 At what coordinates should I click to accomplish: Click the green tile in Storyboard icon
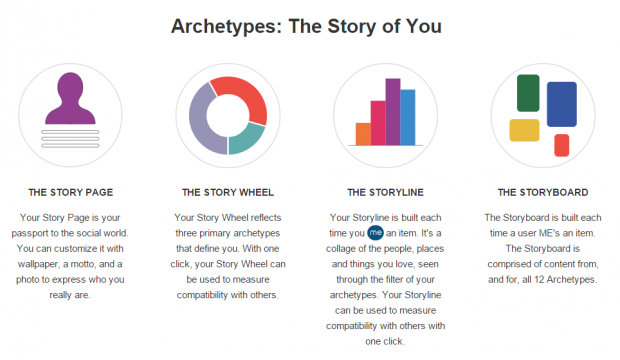coord(528,93)
